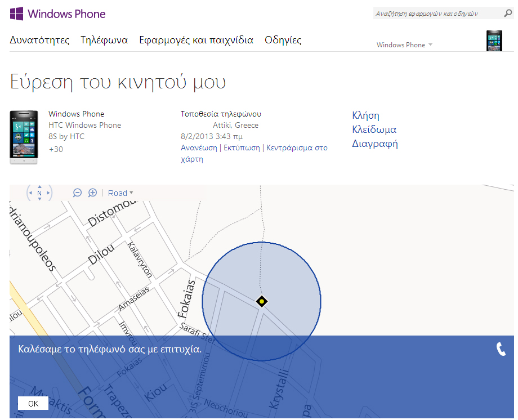Click the phone location marker on map

(x=261, y=301)
